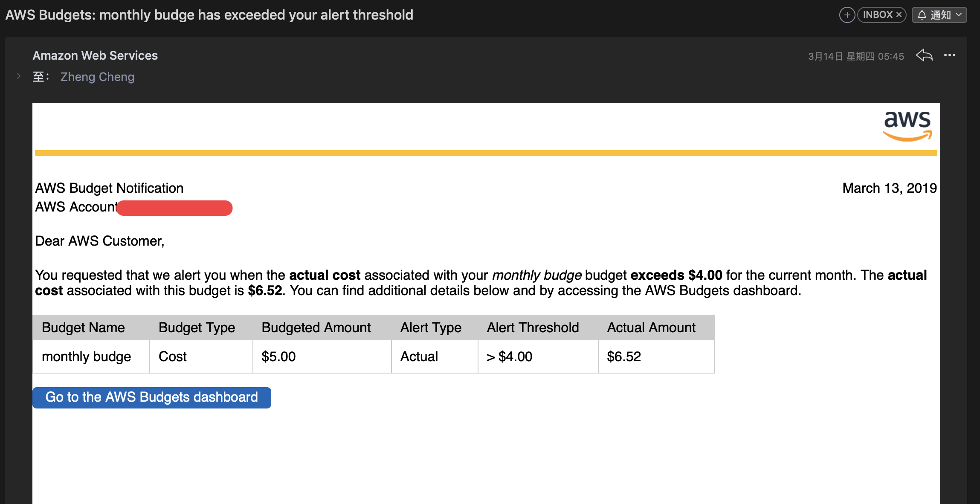The height and width of the screenshot is (504, 980).
Task: Click sender name Amazon Web Services
Action: click(x=95, y=55)
